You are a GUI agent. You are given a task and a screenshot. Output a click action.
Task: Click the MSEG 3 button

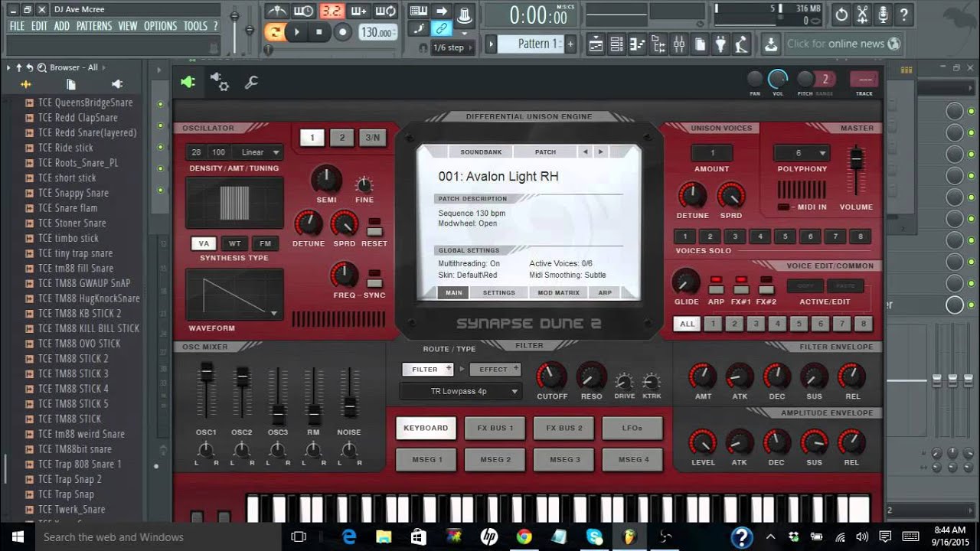point(564,459)
